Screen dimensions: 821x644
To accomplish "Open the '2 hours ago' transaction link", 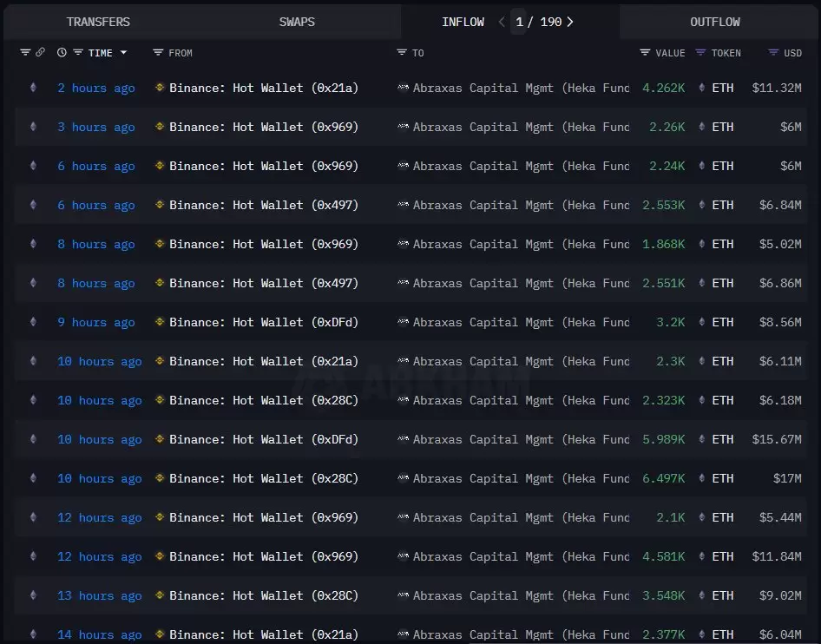I will coord(95,88).
